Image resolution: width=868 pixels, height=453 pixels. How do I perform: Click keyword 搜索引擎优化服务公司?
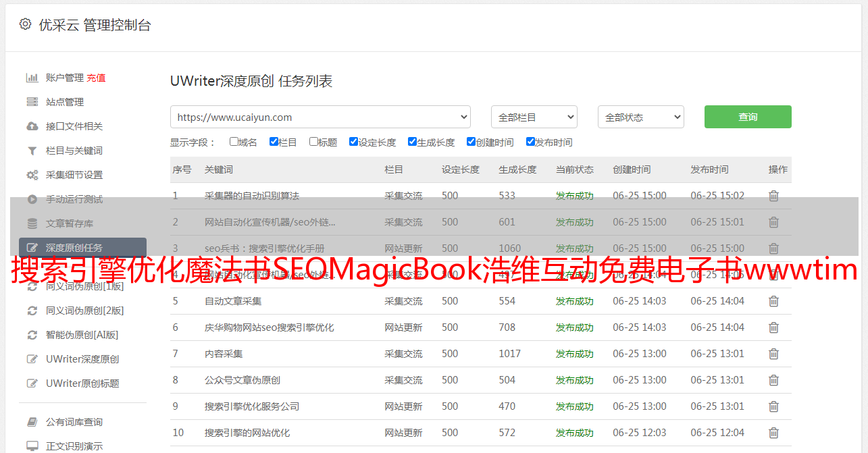click(252, 406)
